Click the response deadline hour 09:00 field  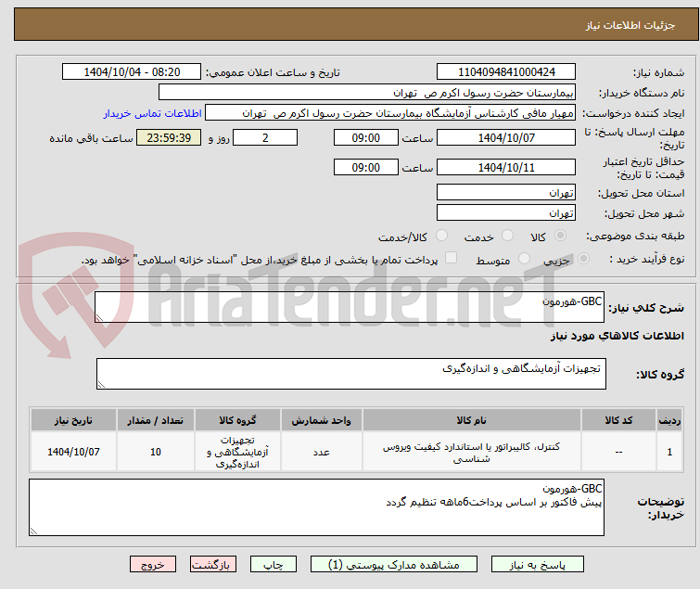366,137
